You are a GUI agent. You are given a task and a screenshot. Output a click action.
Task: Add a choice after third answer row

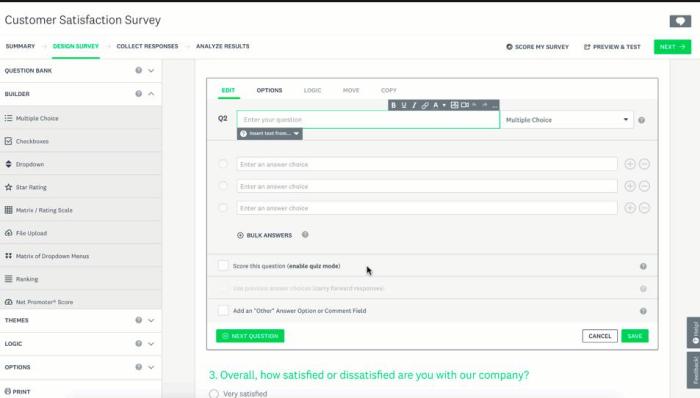tap(630, 208)
